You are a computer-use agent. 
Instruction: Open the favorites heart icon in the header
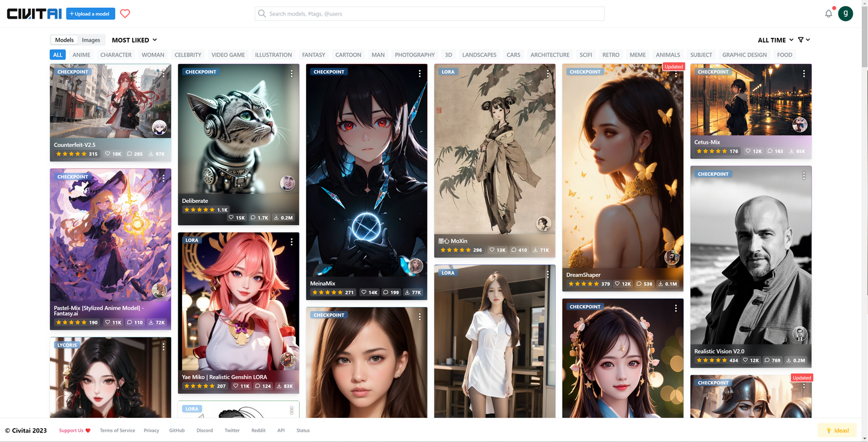[x=125, y=13]
